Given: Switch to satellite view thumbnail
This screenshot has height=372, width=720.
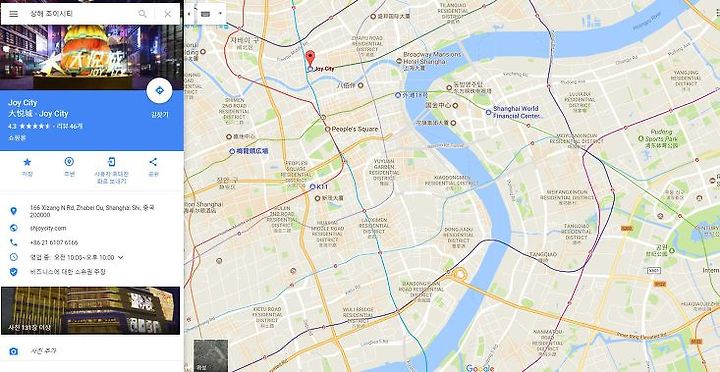Looking at the screenshot, I should click(x=211, y=355).
